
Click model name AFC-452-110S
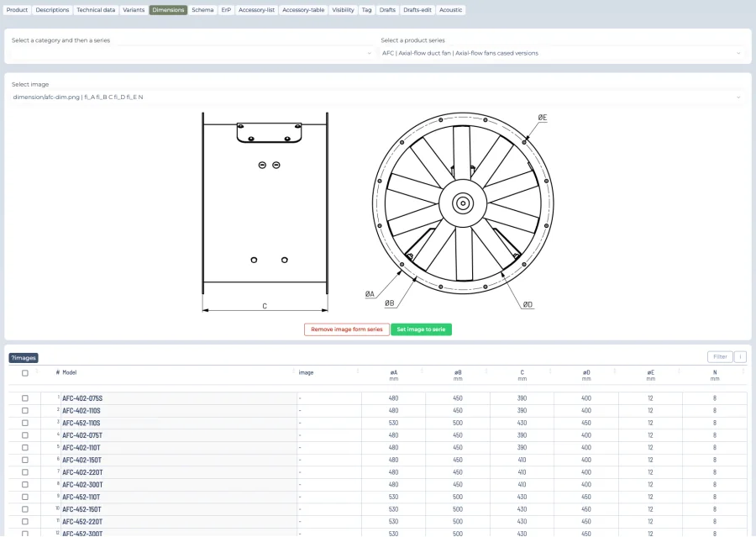(x=81, y=424)
